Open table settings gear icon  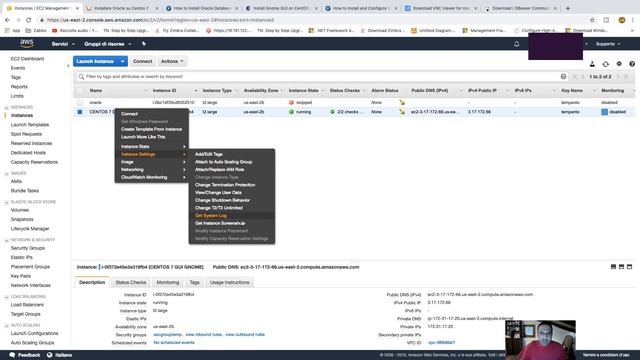point(619,64)
